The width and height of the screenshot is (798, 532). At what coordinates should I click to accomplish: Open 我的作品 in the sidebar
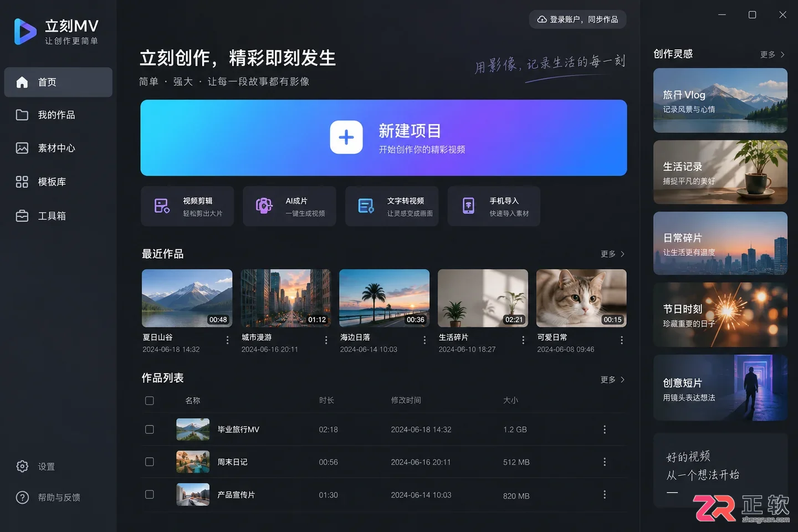pyautogui.click(x=58, y=115)
